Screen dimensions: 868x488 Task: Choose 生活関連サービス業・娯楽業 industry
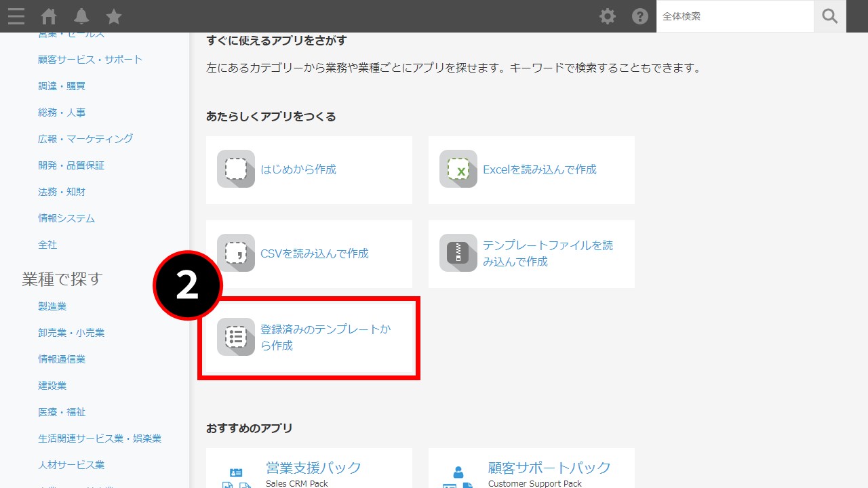[100, 439]
